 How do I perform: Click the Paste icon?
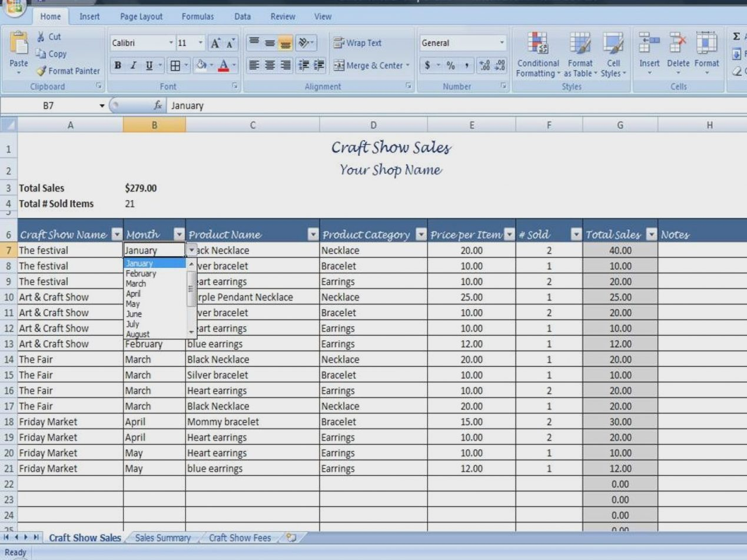coord(19,50)
